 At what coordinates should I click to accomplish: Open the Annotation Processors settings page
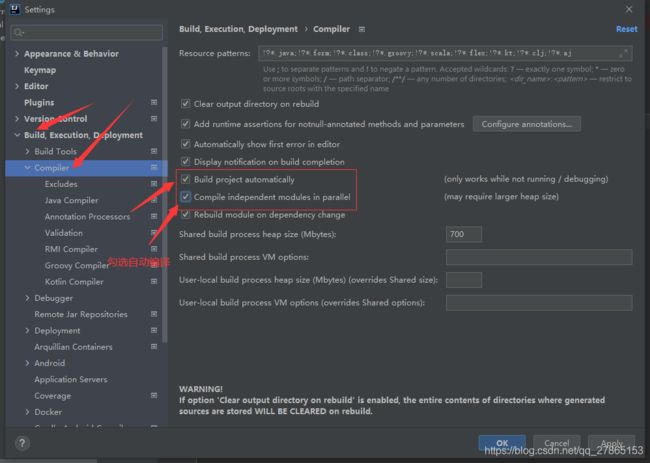click(x=86, y=216)
